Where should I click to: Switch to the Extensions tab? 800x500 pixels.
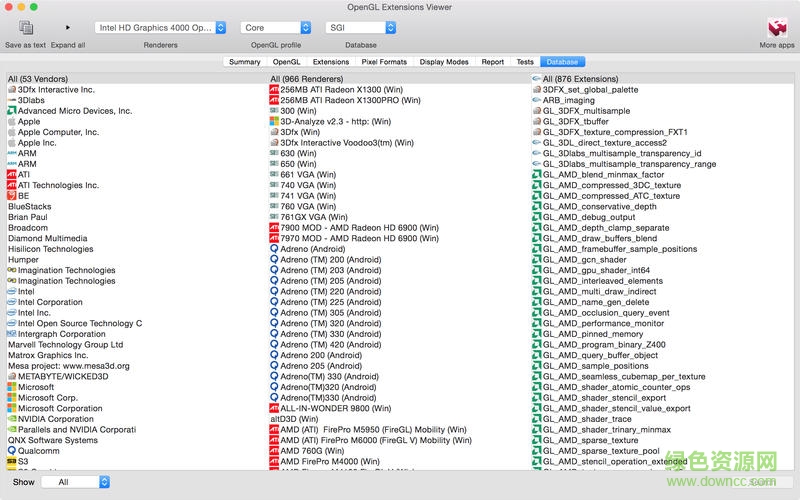tap(331, 62)
